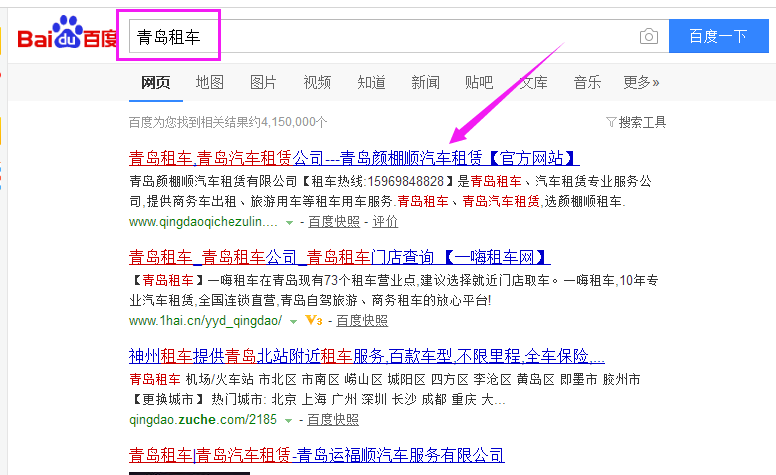
Task: Expand arrow beside qingdaoqichezulin URL
Action: pos(290,222)
